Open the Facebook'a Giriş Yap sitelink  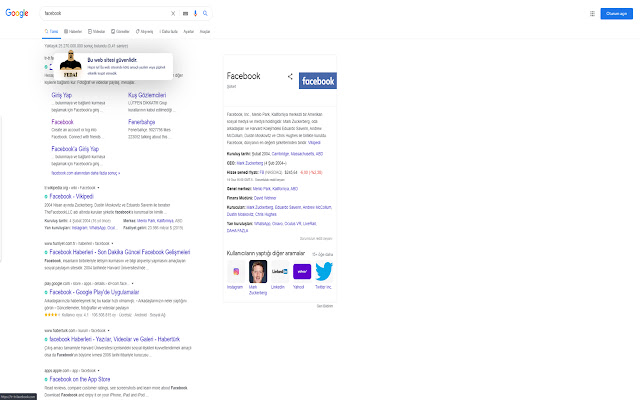click(x=75, y=149)
